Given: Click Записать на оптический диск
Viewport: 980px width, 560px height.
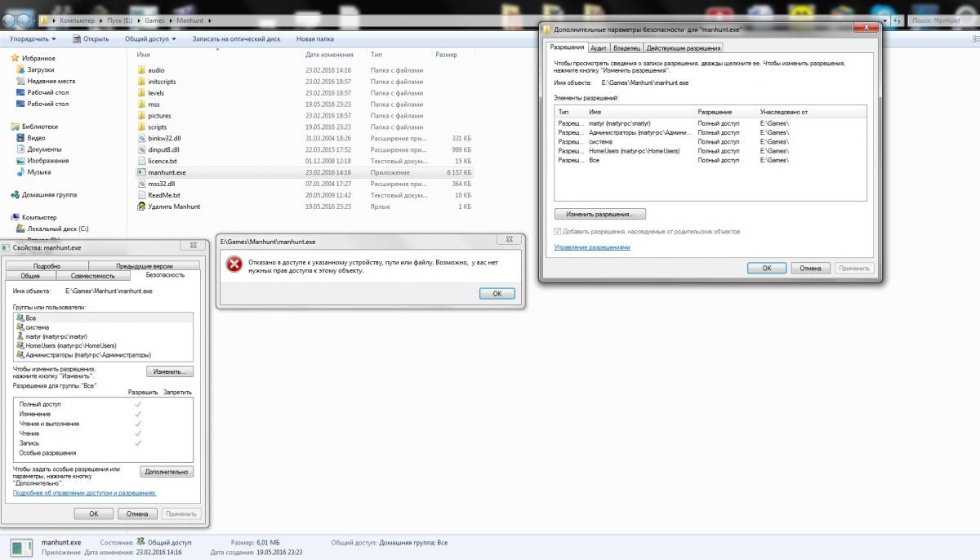Looking at the screenshot, I should tap(236, 38).
